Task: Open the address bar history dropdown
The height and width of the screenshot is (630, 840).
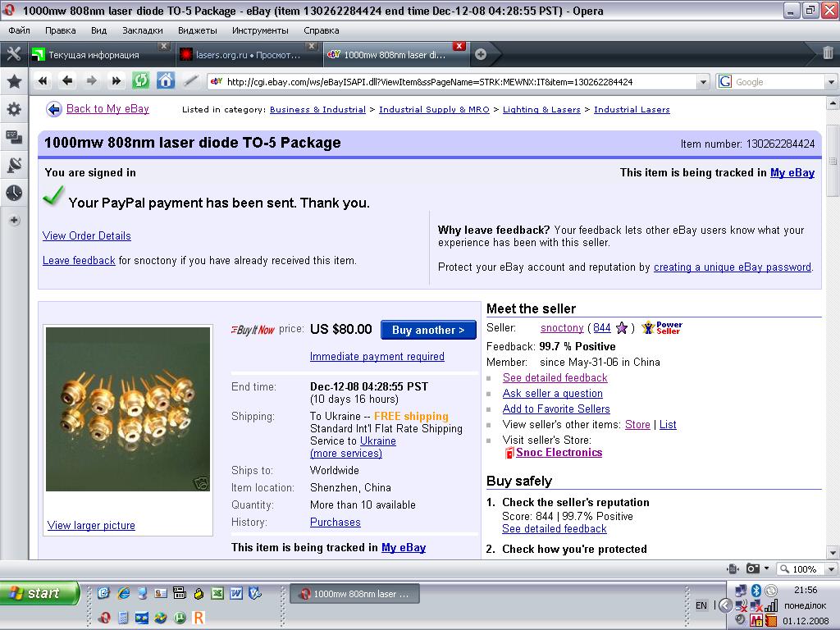Action: pos(703,82)
